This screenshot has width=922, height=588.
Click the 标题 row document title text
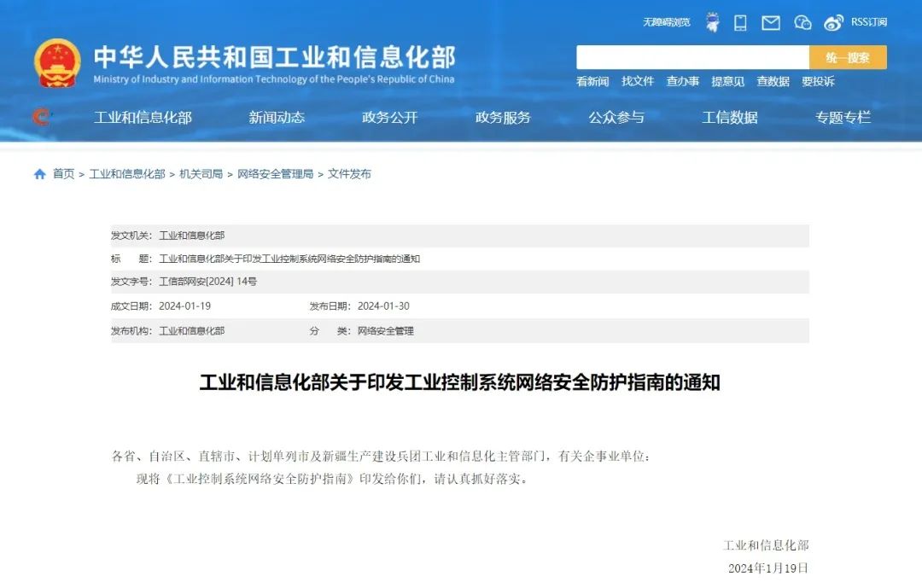tap(289, 259)
